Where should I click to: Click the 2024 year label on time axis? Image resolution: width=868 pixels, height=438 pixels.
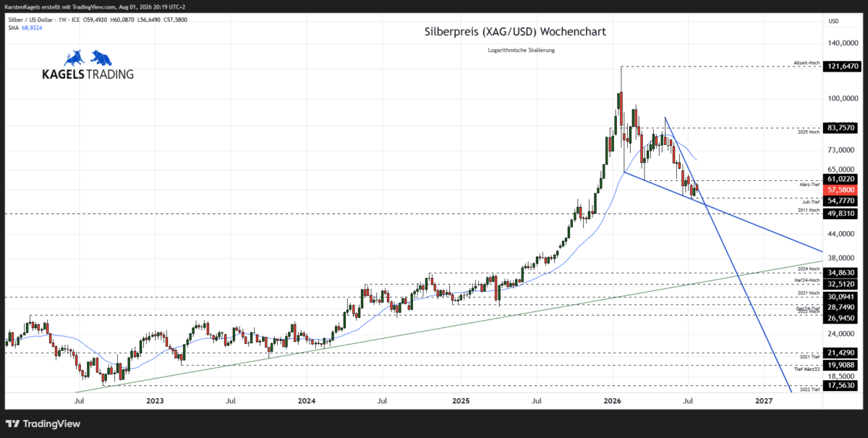306,400
